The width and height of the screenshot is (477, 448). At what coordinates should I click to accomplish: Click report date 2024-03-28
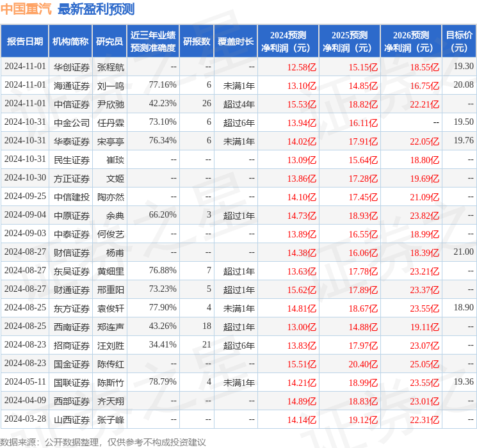[x=25, y=419]
